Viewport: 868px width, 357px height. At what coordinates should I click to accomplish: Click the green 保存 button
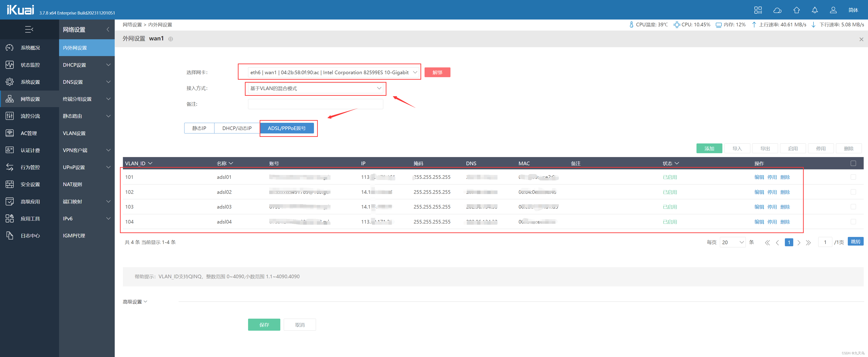(264, 325)
